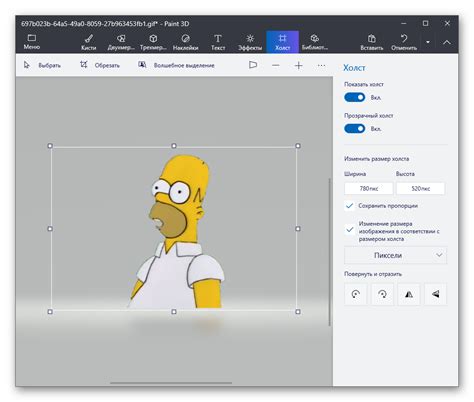This screenshot has height=402, width=474.
Task: Click the Ширина width field
Action: (369, 188)
